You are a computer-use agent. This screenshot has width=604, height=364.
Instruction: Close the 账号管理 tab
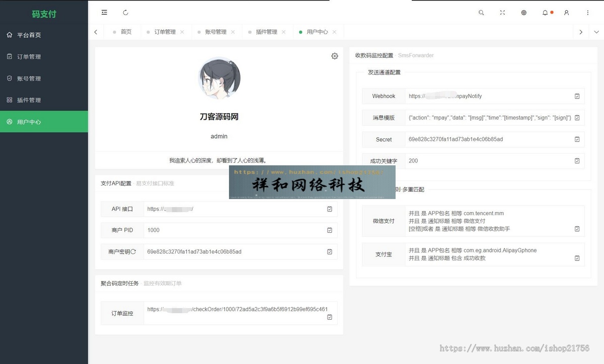point(233,32)
